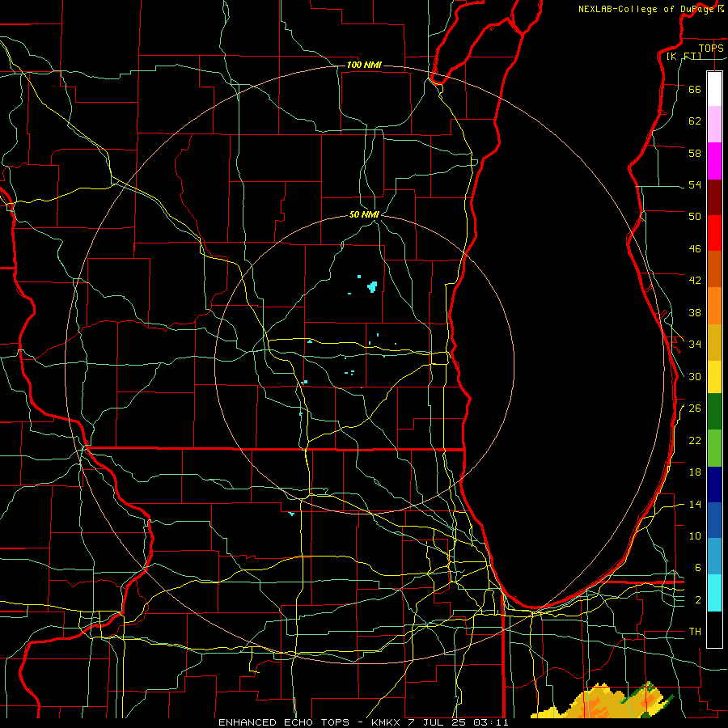Image resolution: width=728 pixels, height=728 pixels.
Task: Click the legend value "42"
Action: point(695,280)
